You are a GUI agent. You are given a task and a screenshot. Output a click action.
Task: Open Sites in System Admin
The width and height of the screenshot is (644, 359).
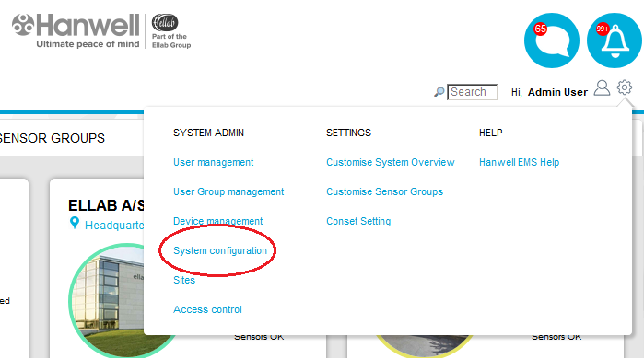[x=184, y=280]
